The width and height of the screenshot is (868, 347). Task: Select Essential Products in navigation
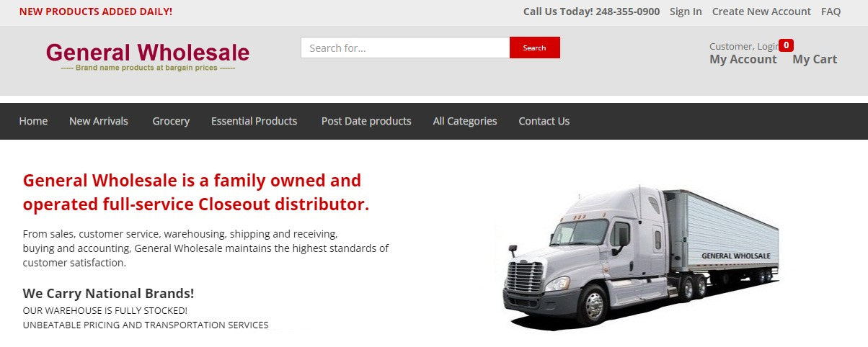[254, 121]
